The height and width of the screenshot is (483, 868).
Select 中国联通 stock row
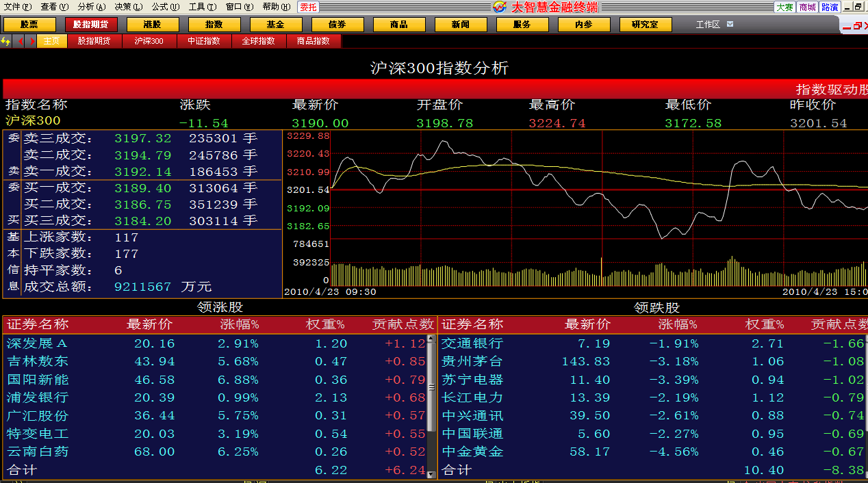pos(653,434)
